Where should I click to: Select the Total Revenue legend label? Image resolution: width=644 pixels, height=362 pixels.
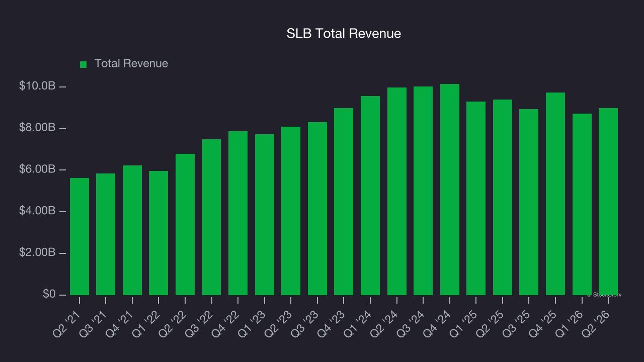[x=131, y=64]
